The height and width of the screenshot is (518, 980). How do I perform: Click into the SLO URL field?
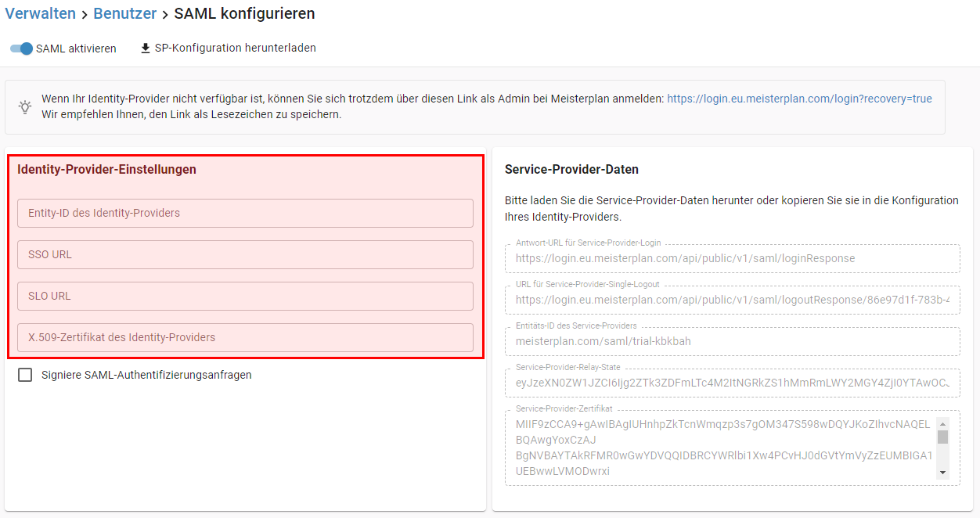tap(245, 296)
